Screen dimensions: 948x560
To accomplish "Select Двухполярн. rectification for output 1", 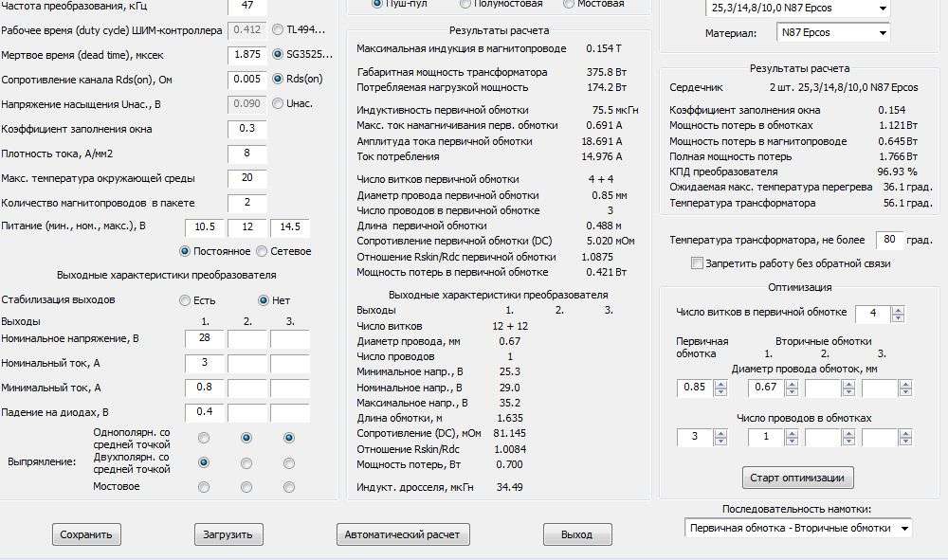I will point(204,462).
